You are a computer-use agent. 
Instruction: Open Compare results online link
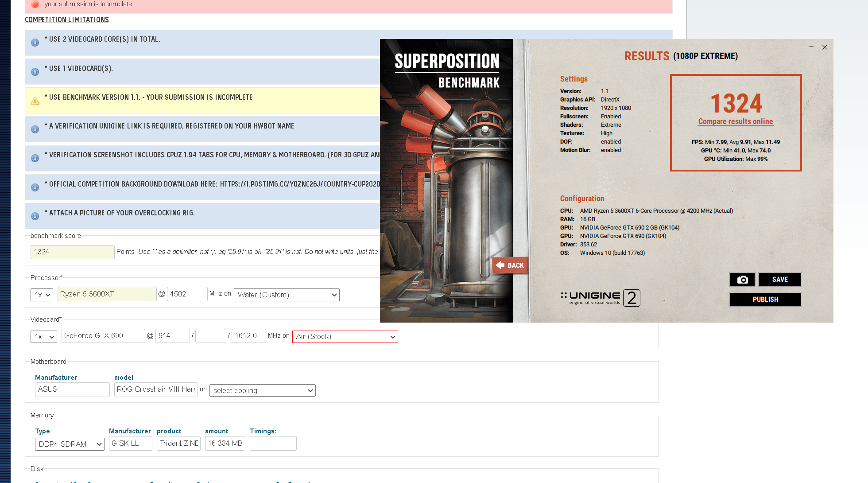pyautogui.click(x=735, y=121)
